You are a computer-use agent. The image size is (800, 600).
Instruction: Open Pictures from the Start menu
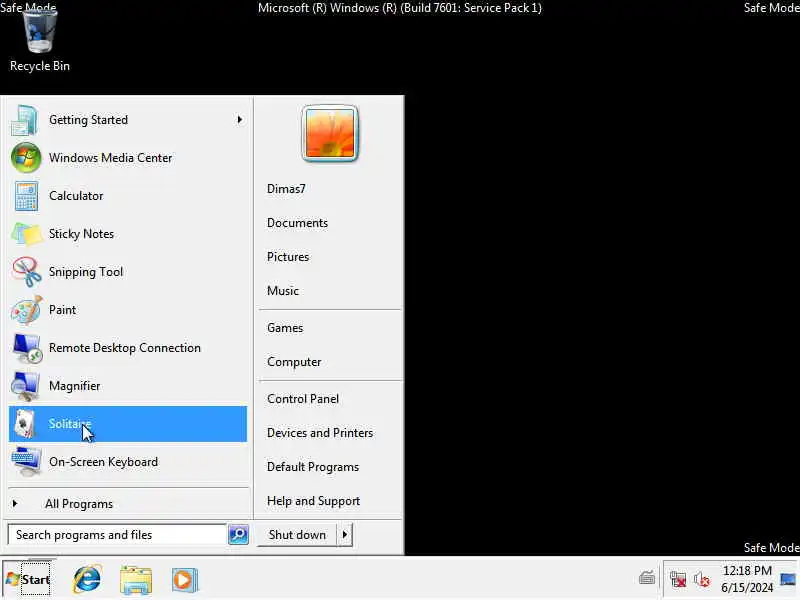click(288, 257)
